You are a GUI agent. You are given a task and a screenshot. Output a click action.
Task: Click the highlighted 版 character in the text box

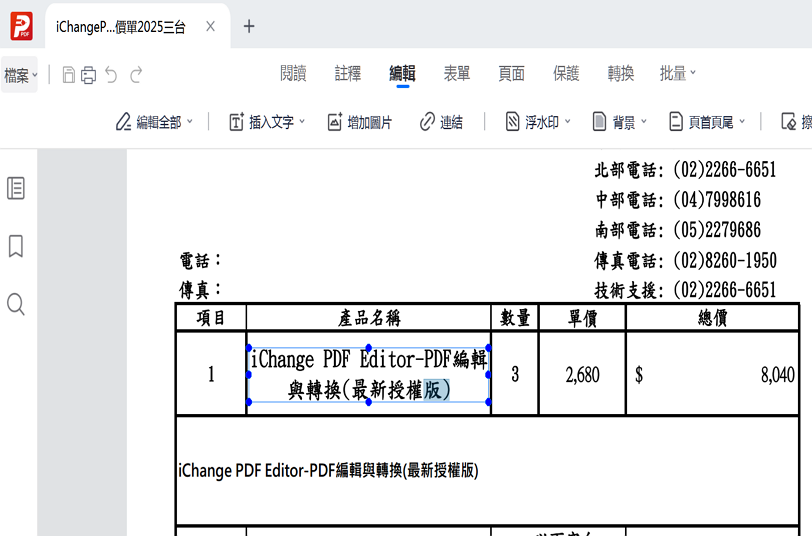(432, 390)
